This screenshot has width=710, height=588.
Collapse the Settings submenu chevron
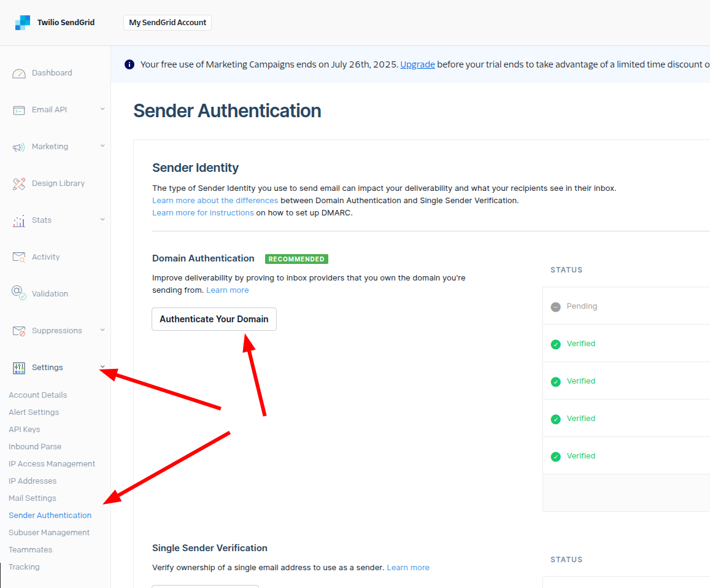click(x=102, y=366)
